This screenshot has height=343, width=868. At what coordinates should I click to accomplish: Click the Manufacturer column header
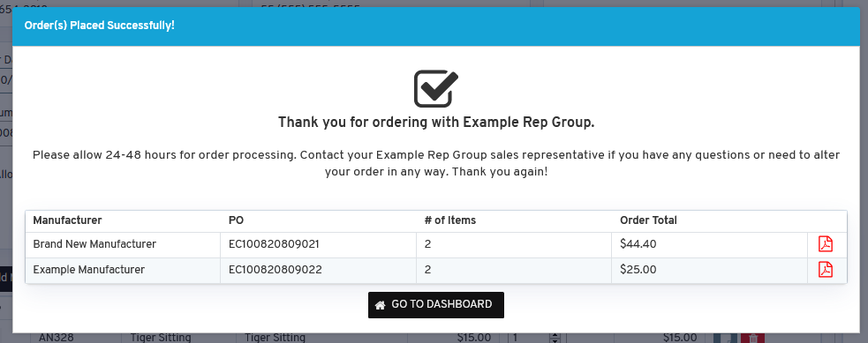tap(67, 220)
